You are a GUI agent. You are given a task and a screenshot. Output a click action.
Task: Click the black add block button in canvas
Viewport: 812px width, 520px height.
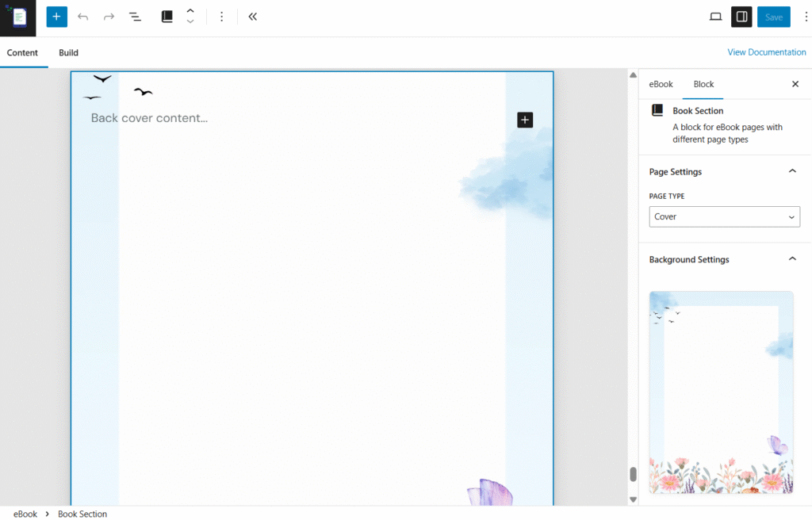(525, 120)
